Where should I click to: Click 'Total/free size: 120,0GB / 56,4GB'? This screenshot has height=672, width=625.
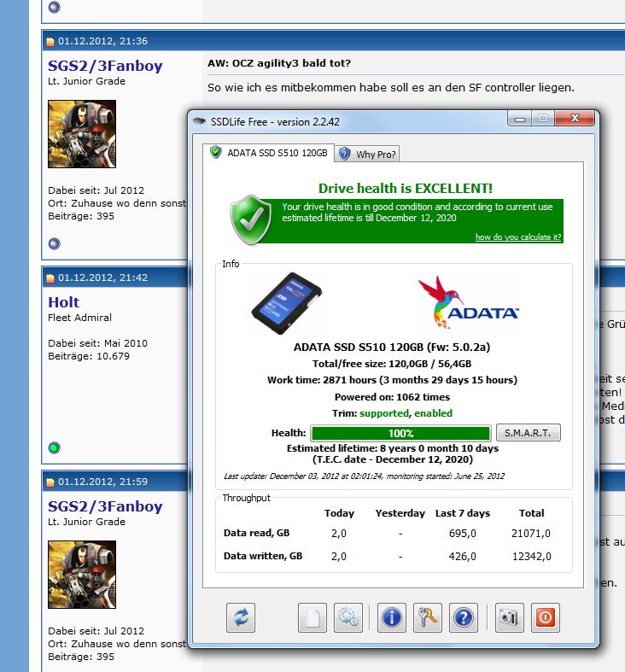tap(392, 364)
